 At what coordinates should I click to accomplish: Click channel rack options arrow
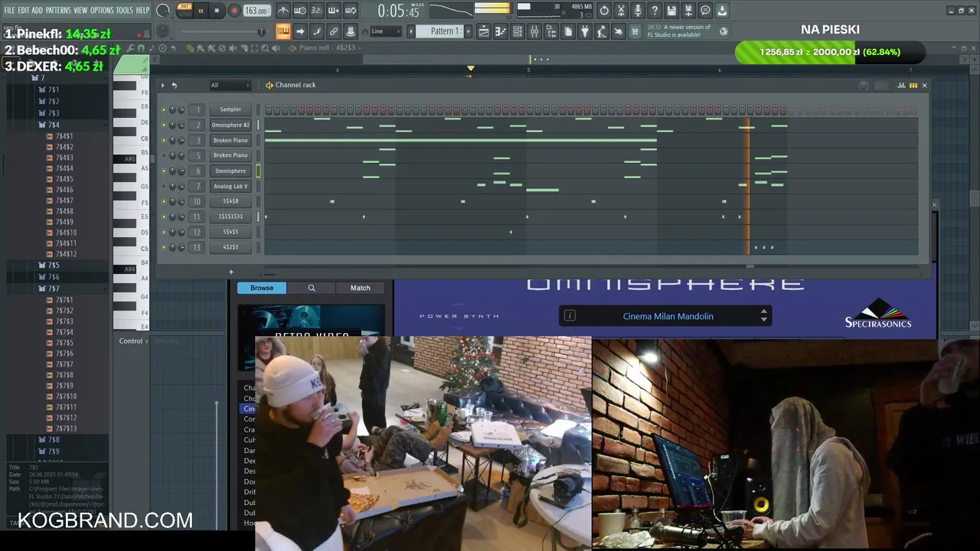[x=162, y=85]
